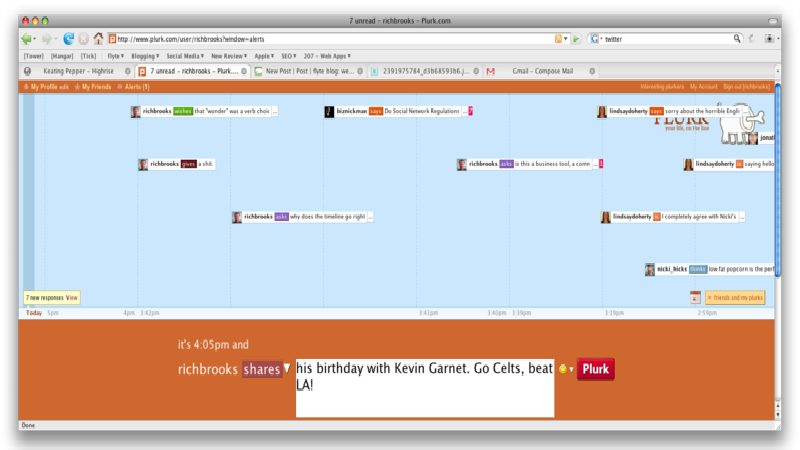This screenshot has width=800, height=450.
Task: Open the My Account link
Action: pyautogui.click(x=703, y=87)
